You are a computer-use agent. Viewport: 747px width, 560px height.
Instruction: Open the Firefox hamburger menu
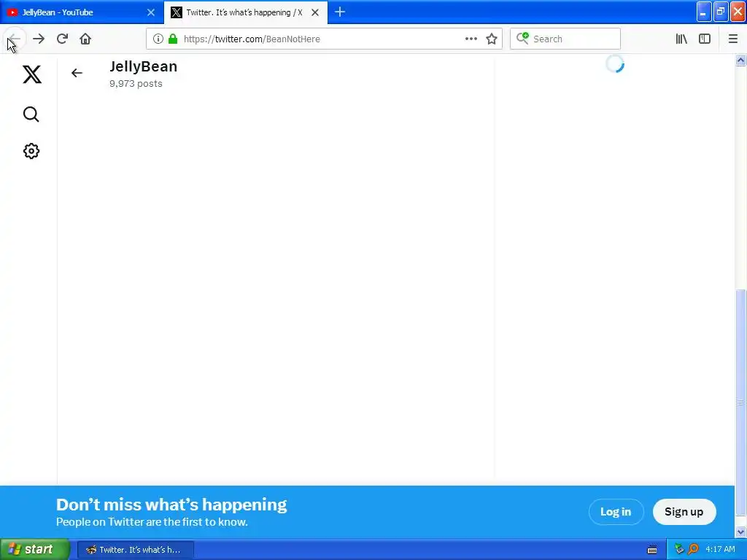pyautogui.click(x=732, y=39)
